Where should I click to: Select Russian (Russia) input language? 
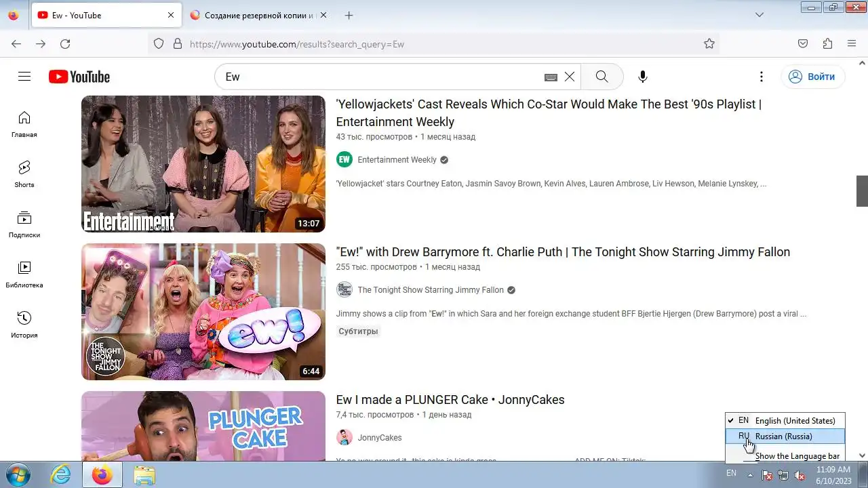pyautogui.click(x=785, y=436)
